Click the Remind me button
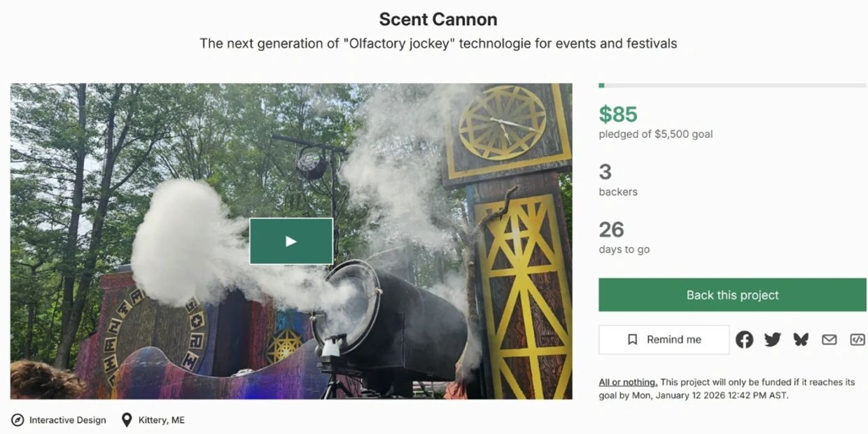This screenshot has width=868, height=434. click(x=664, y=339)
